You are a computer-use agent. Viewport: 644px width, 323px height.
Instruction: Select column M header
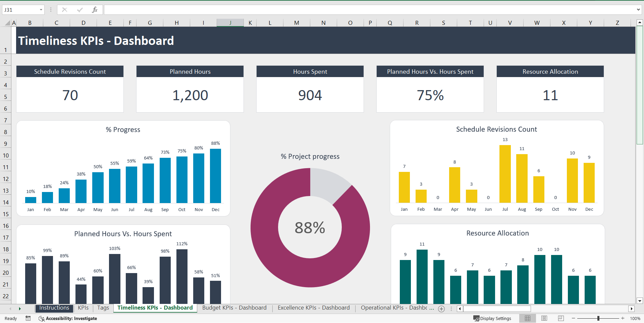click(x=297, y=23)
